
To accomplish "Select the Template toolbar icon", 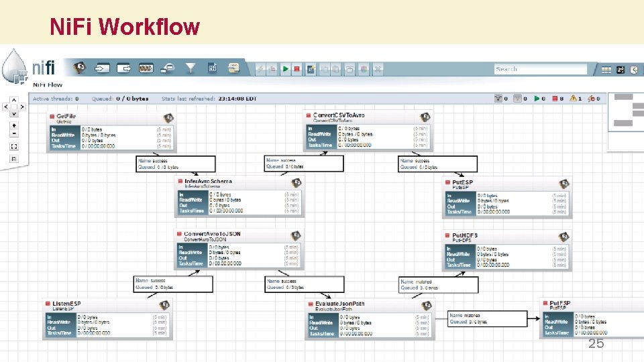I will (213, 68).
